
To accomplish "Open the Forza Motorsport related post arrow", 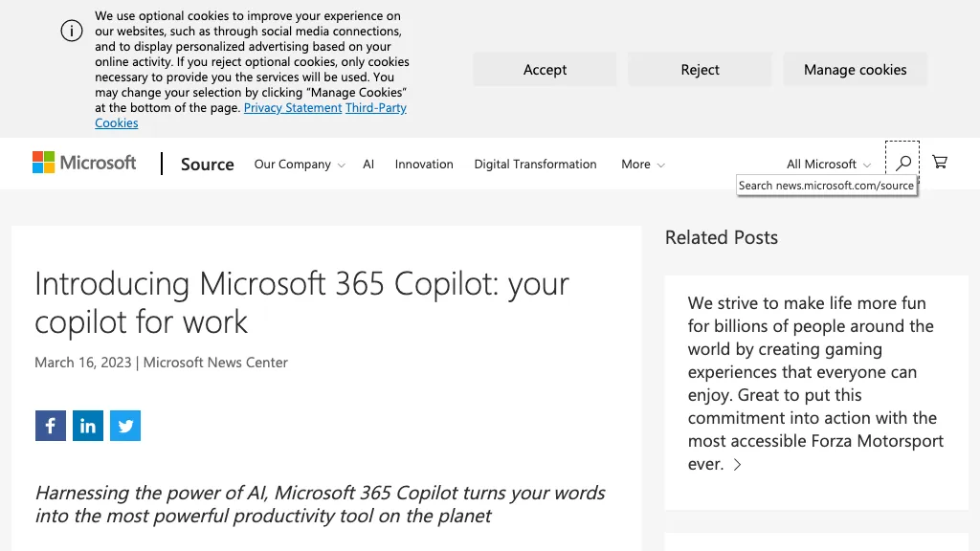I will tap(737, 464).
